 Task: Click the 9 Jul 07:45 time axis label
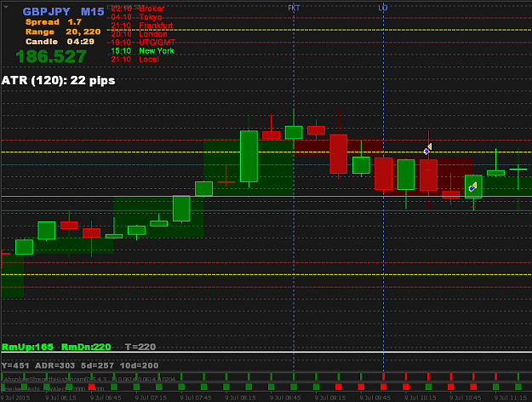[x=196, y=398]
